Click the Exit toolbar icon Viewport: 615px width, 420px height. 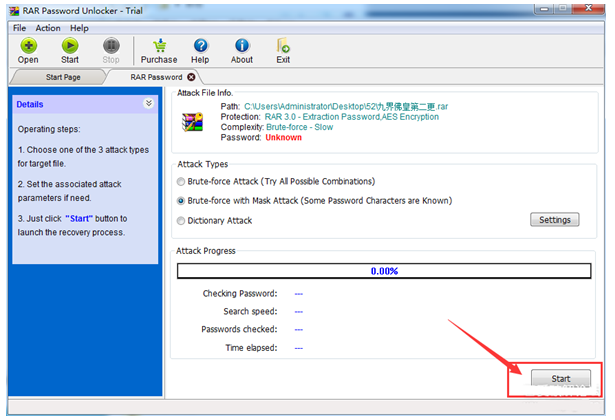pos(283,46)
